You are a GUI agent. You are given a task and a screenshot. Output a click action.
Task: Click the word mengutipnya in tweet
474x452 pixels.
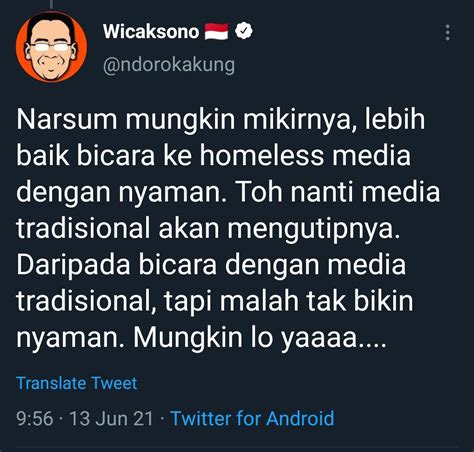[x=313, y=229]
